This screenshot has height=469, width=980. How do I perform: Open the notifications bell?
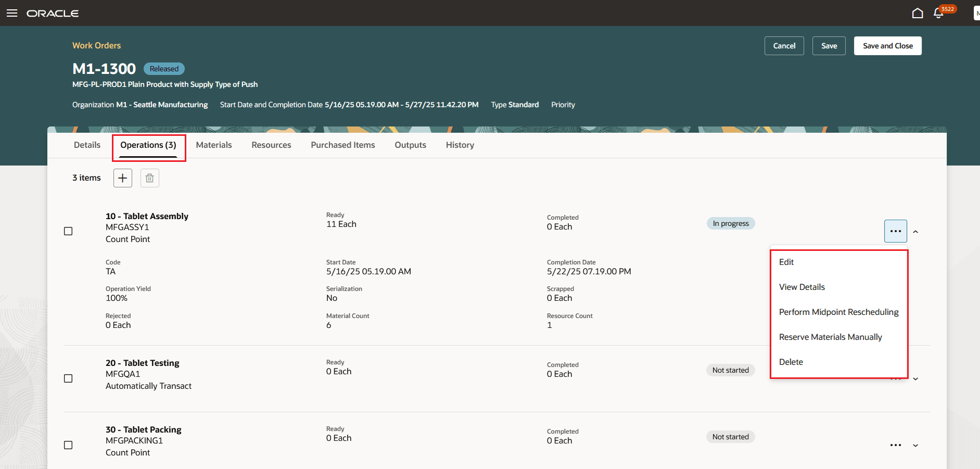point(938,13)
